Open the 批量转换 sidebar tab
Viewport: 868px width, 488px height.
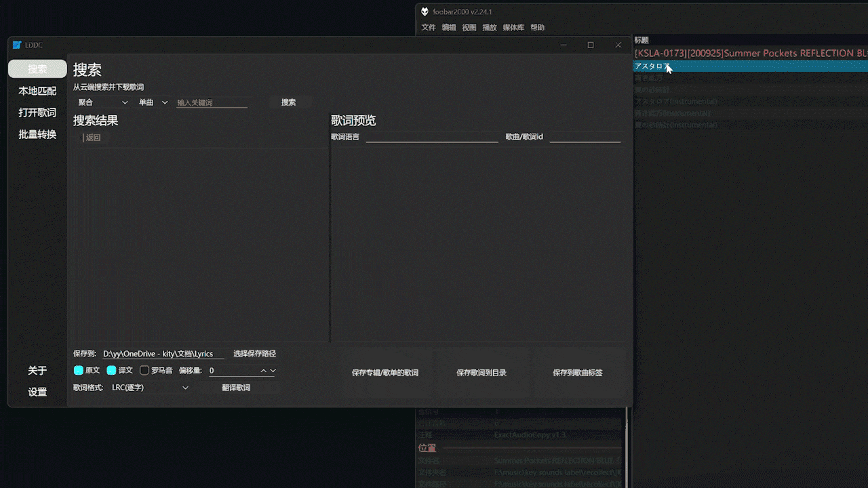pos(37,134)
